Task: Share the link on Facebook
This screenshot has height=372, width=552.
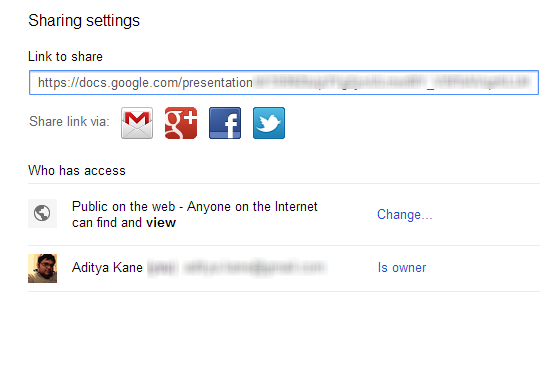Action: pyautogui.click(x=225, y=123)
